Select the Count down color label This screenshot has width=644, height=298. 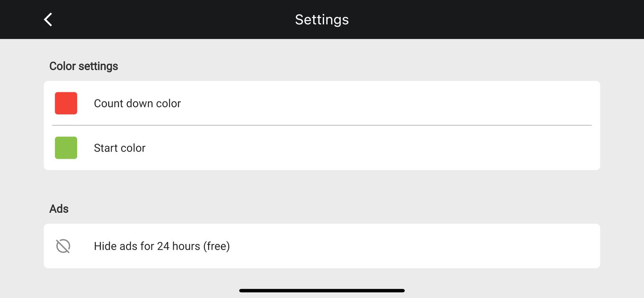137,103
